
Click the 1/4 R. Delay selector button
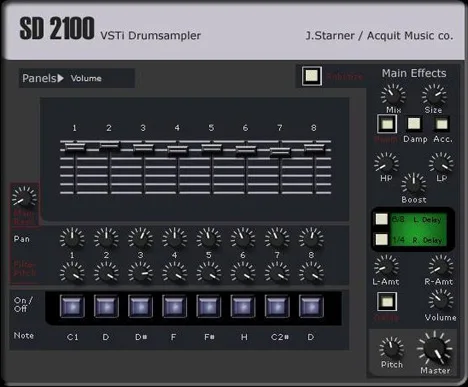[382, 239]
